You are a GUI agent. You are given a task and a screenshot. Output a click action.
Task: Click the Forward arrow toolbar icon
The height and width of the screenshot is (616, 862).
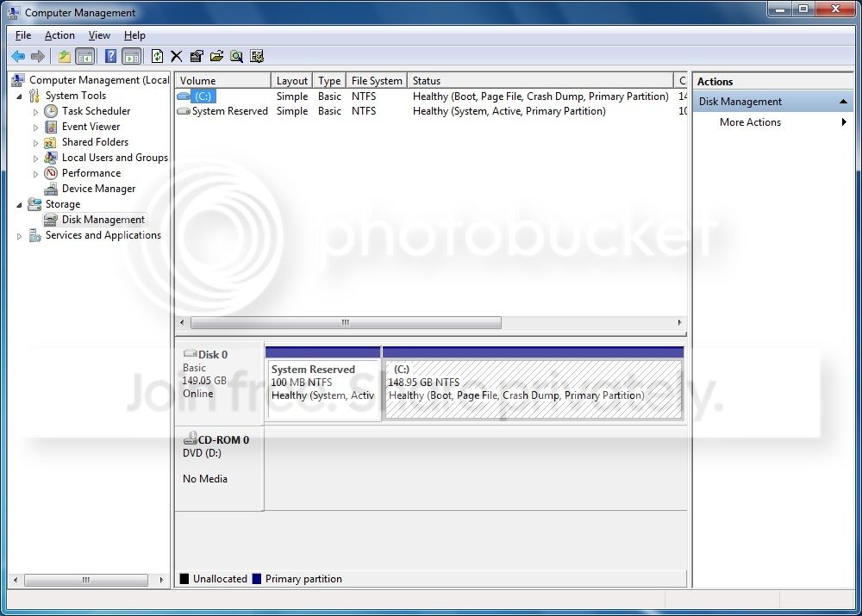[38, 56]
